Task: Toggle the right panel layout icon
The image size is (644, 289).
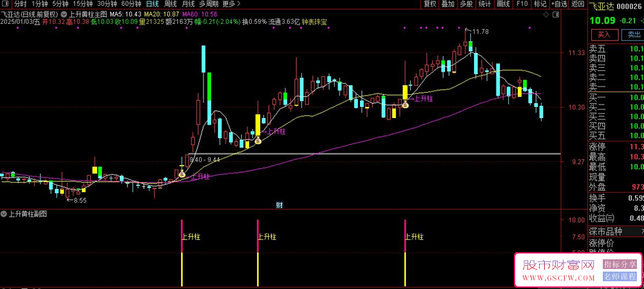Action: pyautogui.click(x=555, y=15)
